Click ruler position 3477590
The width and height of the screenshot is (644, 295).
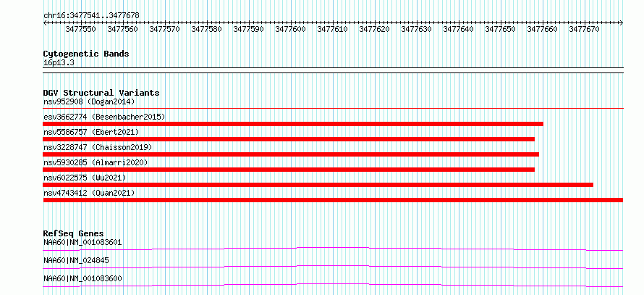coord(248,29)
